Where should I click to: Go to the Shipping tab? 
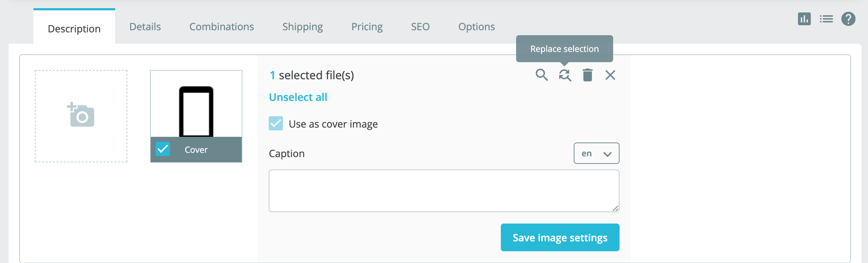pos(303,27)
